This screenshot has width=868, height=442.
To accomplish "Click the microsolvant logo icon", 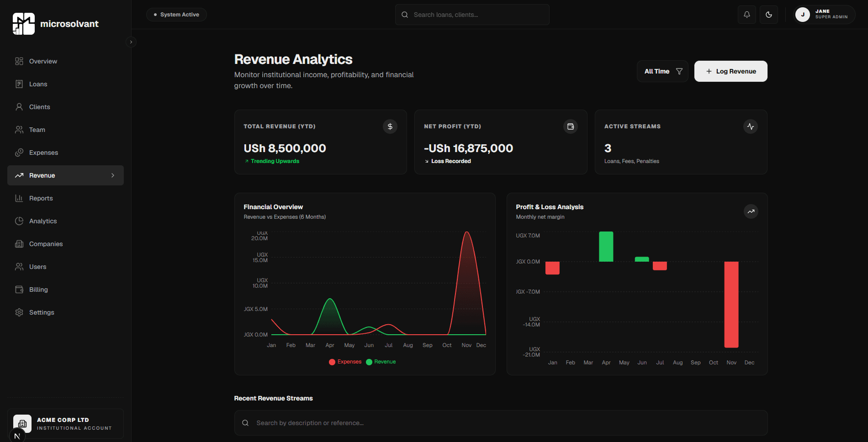I will coord(24,24).
